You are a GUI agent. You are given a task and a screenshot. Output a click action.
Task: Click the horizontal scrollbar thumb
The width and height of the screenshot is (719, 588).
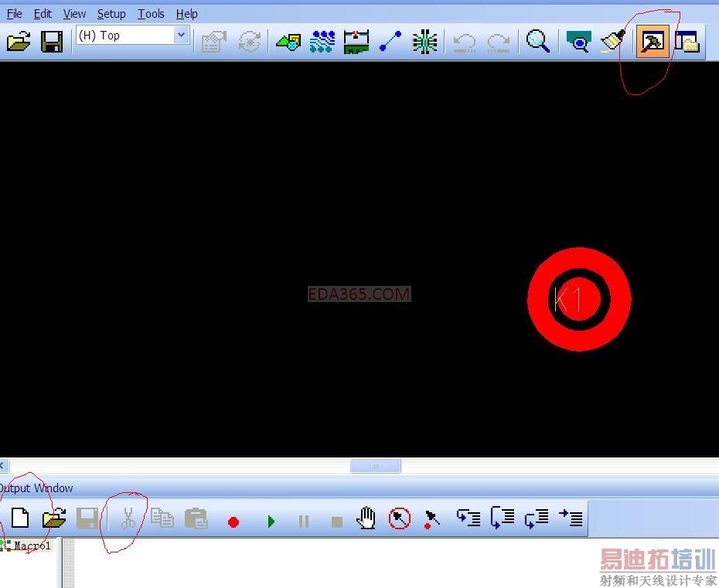(x=375, y=466)
